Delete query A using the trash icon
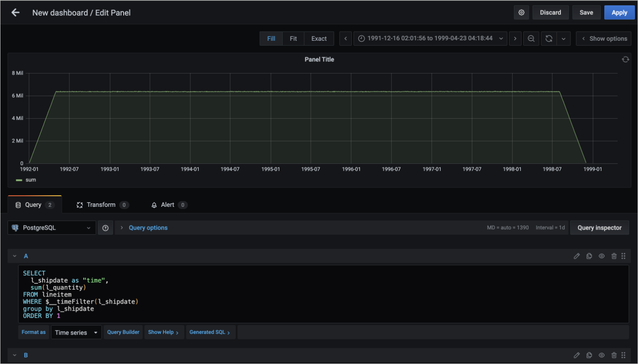The height and width of the screenshot is (364, 638). [614, 256]
